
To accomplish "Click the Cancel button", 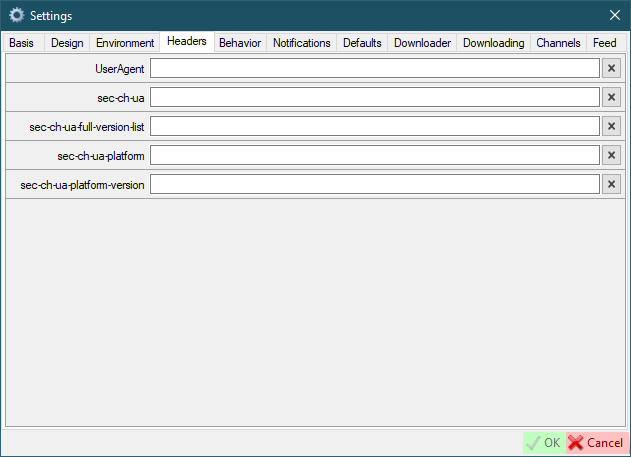I will pos(596,442).
